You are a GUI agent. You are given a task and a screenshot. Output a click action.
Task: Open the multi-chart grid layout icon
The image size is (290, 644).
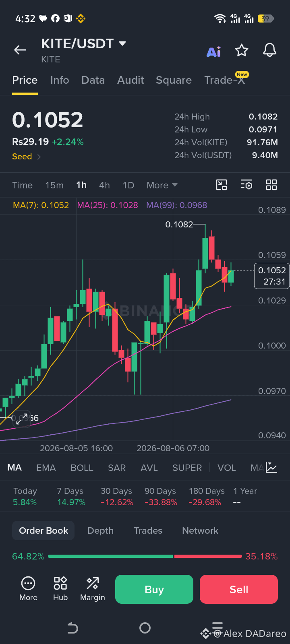(271, 185)
